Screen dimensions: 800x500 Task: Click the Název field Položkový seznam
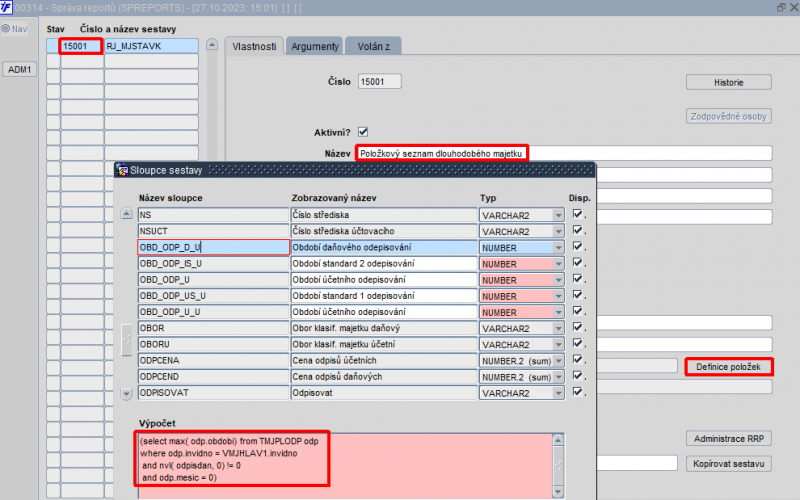point(565,153)
